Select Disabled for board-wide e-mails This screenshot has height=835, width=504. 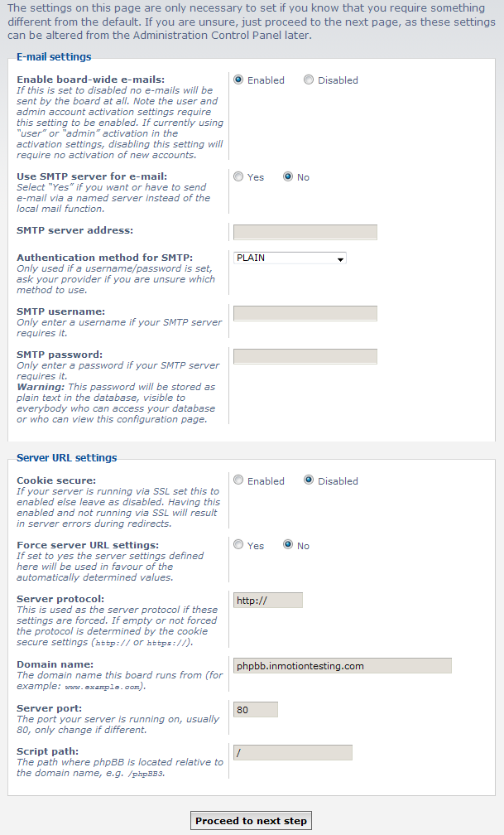[x=309, y=80]
